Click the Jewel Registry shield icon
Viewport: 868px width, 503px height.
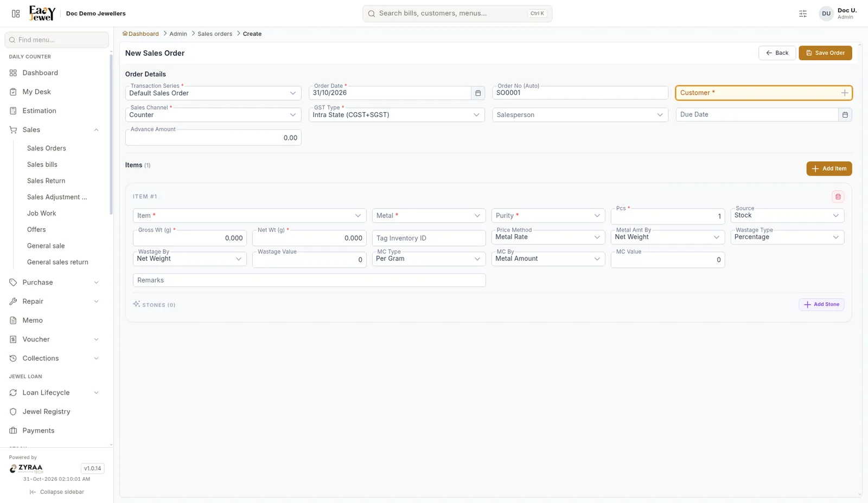coord(13,411)
